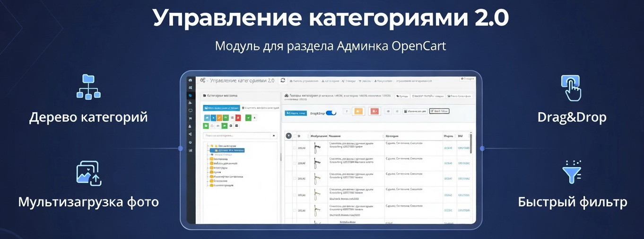Open the red dropdown button in products toolbar
The image size is (644, 239).
point(374,112)
